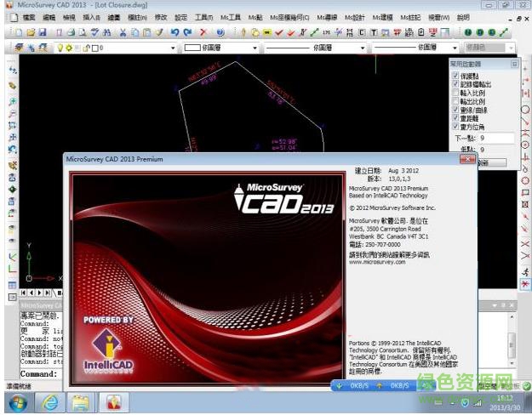
Task: Click the 下一點 input field
Action: click(x=495, y=138)
